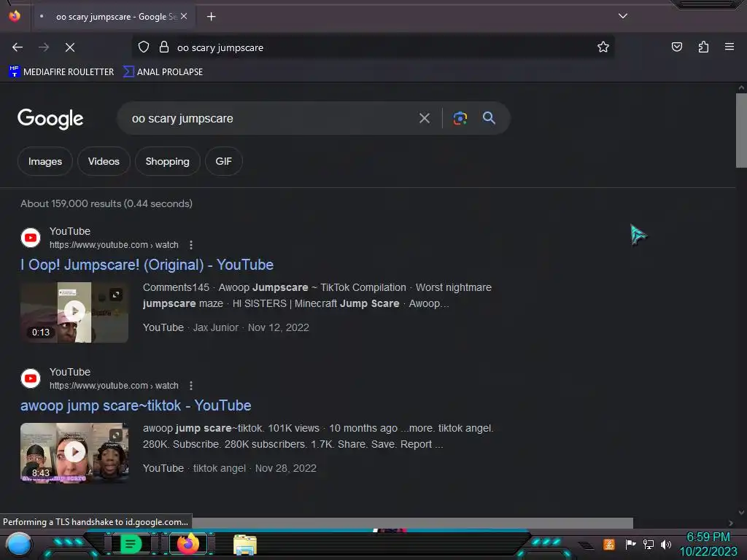
Task: Open a new tab with plus button
Action: [x=211, y=17]
